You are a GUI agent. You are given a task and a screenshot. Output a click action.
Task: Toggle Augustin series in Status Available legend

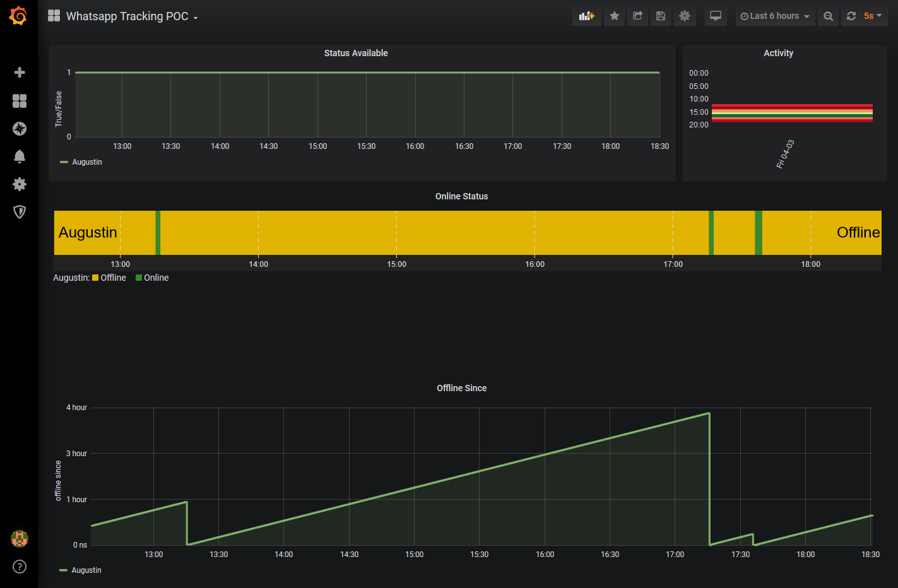click(x=86, y=162)
